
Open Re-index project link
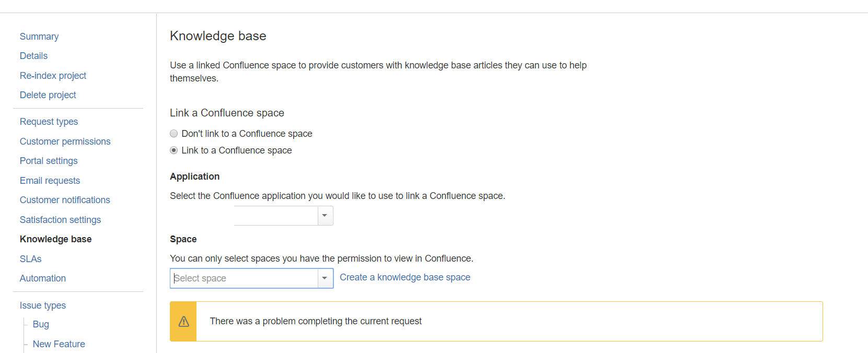pos(53,76)
